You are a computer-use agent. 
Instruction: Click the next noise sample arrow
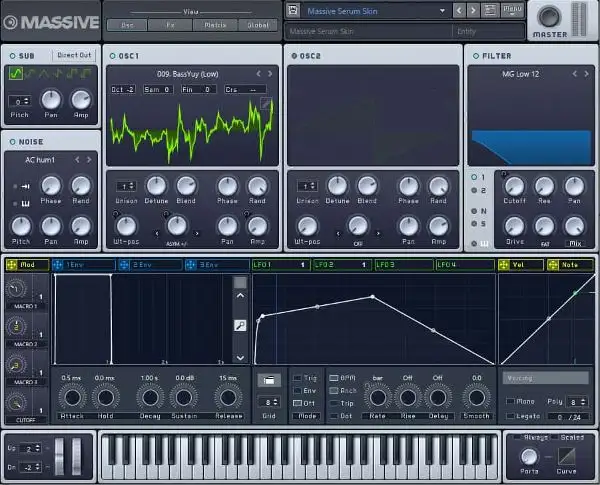[90, 159]
